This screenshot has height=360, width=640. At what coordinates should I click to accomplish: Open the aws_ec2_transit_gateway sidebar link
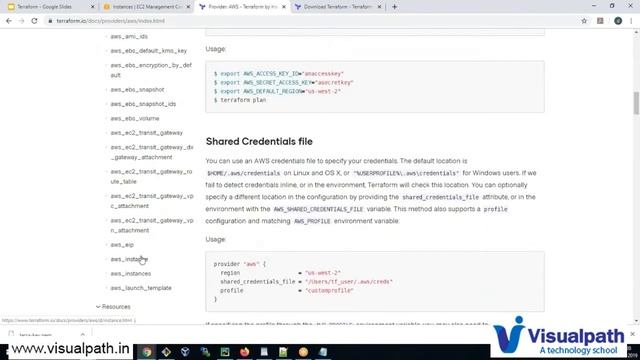(147, 133)
